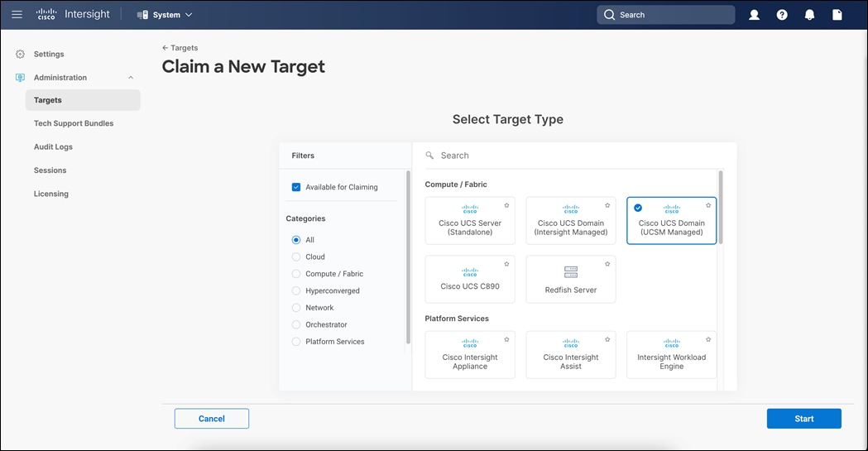Screen dimensions: 868x451
Task: Click the back arrow beside Targets
Action: [x=165, y=48]
